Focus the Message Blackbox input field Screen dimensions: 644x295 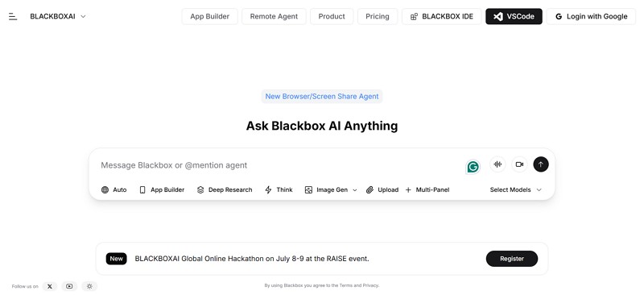click(x=279, y=165)
